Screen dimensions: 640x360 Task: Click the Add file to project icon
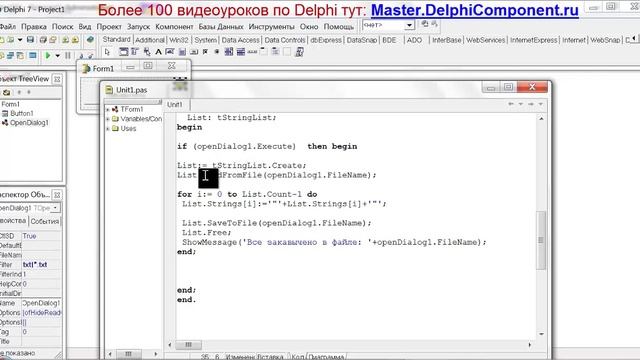tap(65, 40)
